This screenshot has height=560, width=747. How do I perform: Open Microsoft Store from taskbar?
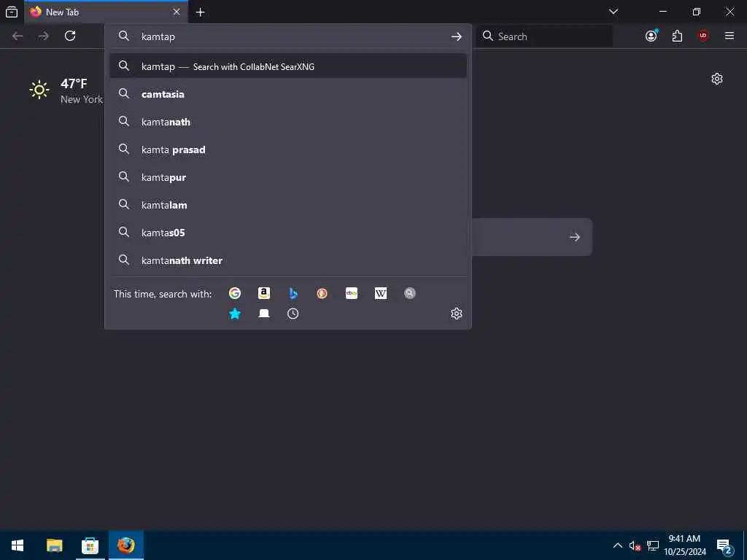[x=90, y=545]
